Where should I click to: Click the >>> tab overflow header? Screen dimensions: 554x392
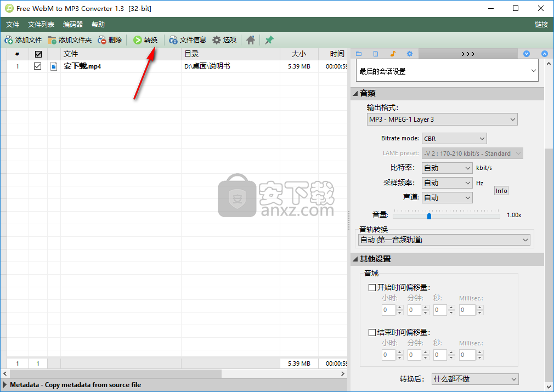click(468, 54)
